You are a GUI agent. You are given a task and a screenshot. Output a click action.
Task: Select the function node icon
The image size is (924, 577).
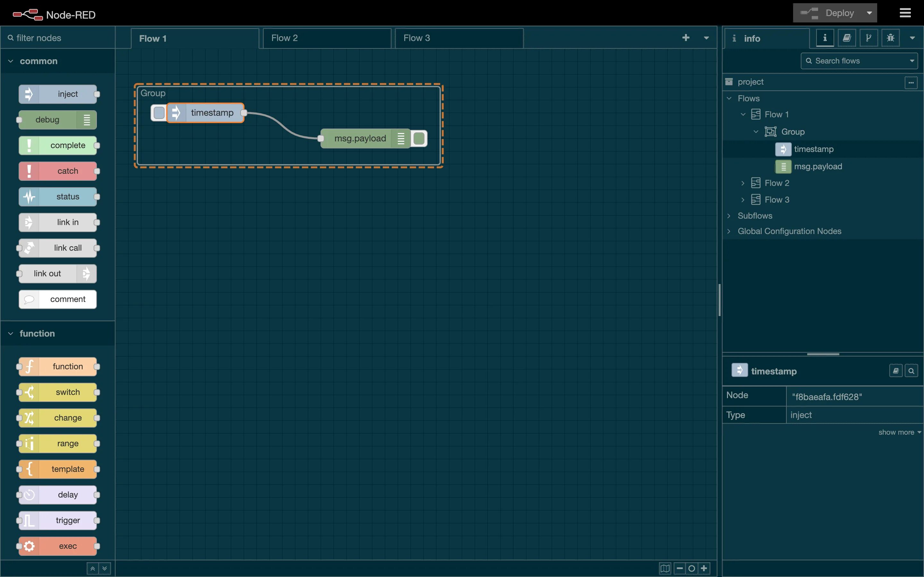pyautogui.click(x=29, y=366)
